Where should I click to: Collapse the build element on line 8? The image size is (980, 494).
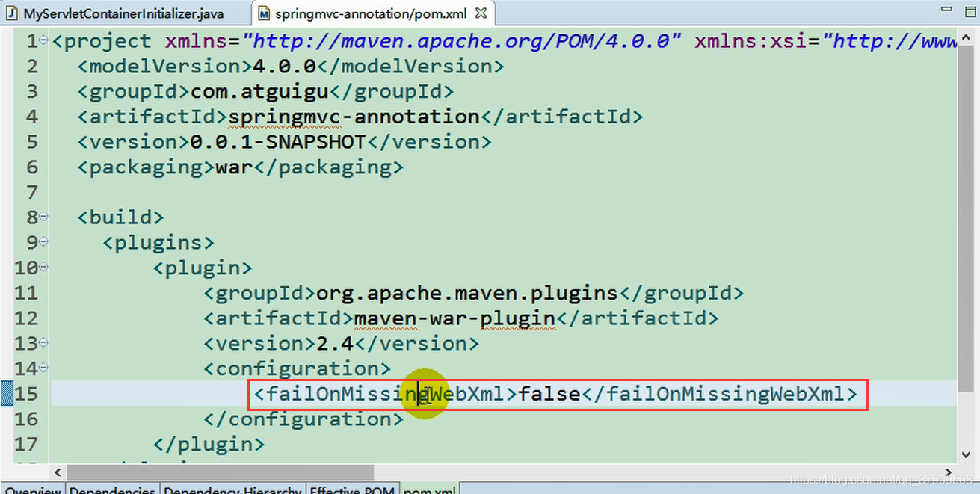coord(44,216)
